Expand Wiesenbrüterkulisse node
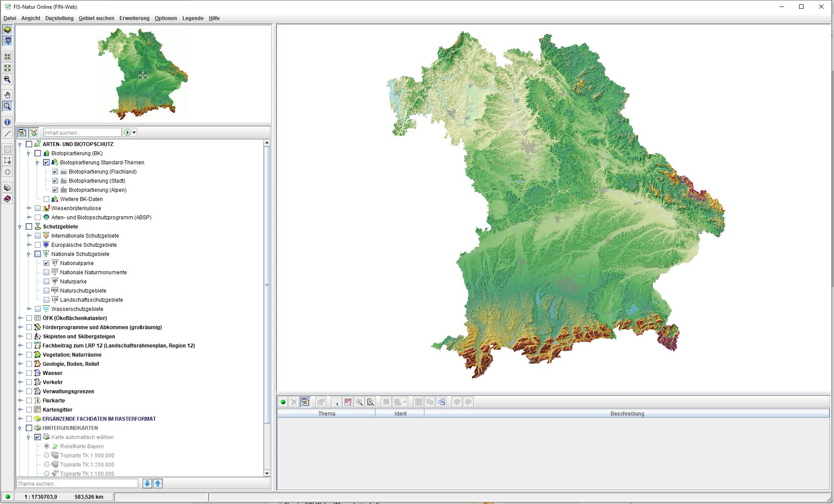834x504 pixels. [29, 208]
